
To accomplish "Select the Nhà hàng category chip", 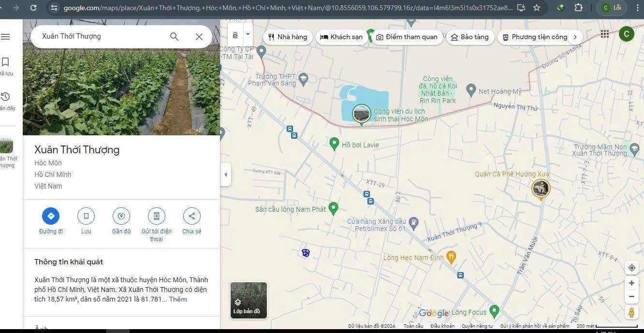I will pyautogui.click(x=288, y=37).
